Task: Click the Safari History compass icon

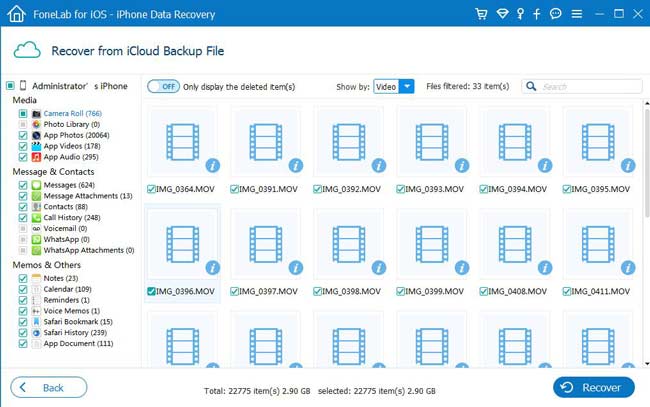Action: pos(36,333)
